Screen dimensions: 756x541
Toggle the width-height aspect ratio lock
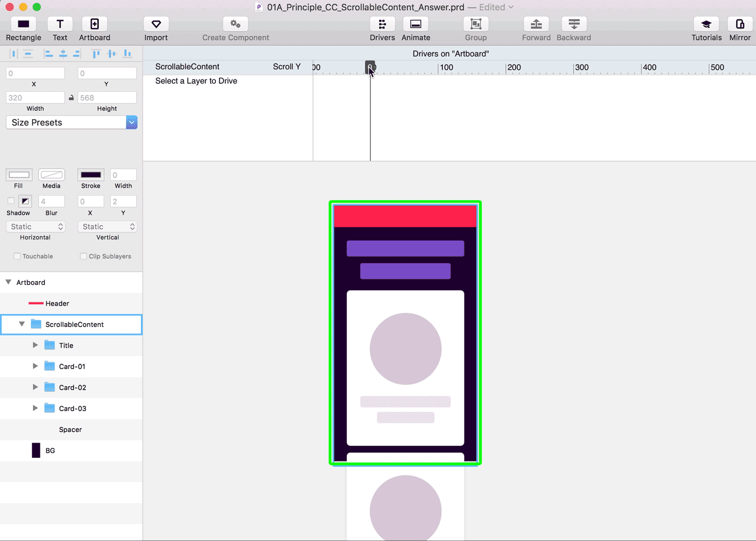pos(71,98)
